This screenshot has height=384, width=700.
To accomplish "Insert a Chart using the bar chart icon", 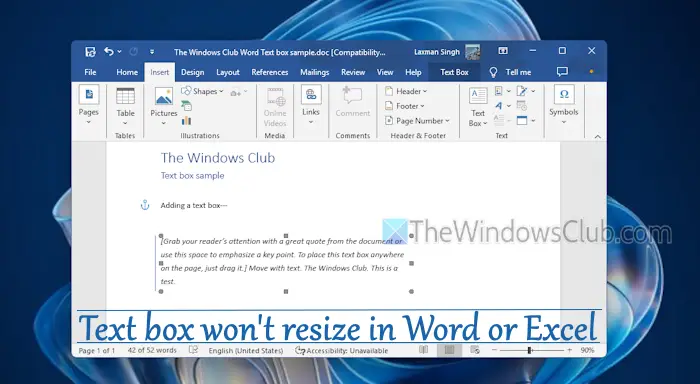I will (187, 120).
